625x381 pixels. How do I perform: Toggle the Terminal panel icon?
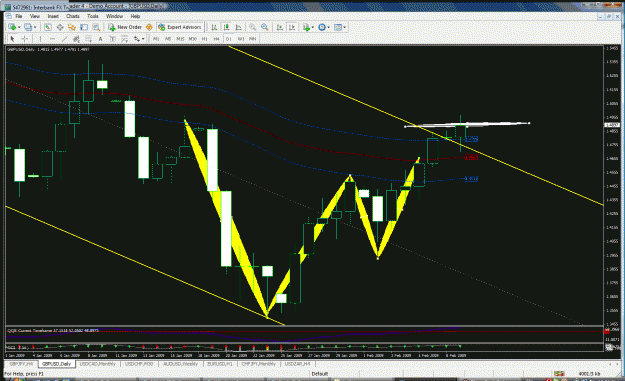click(84, 27)
